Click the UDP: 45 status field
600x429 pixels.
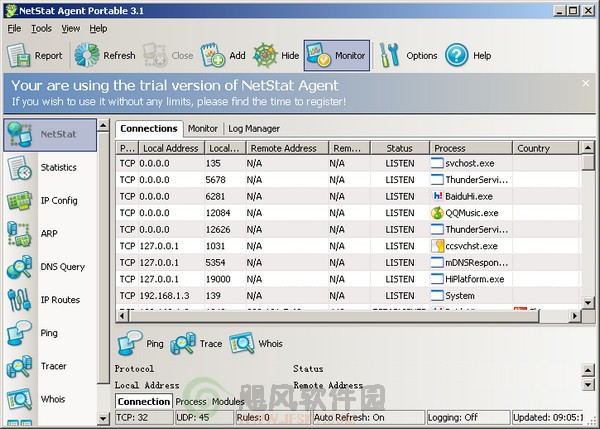(x=204, y=418)
